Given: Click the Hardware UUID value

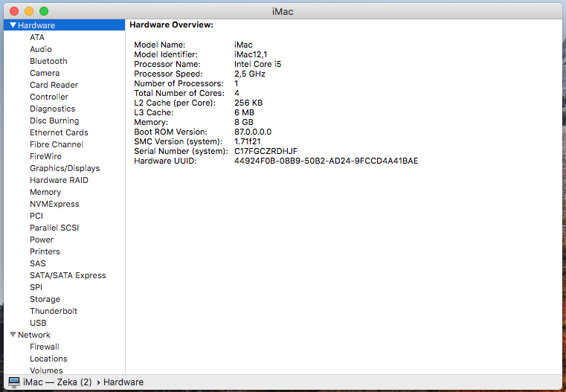Looking at the screenshot, I should tap(326, 161).
